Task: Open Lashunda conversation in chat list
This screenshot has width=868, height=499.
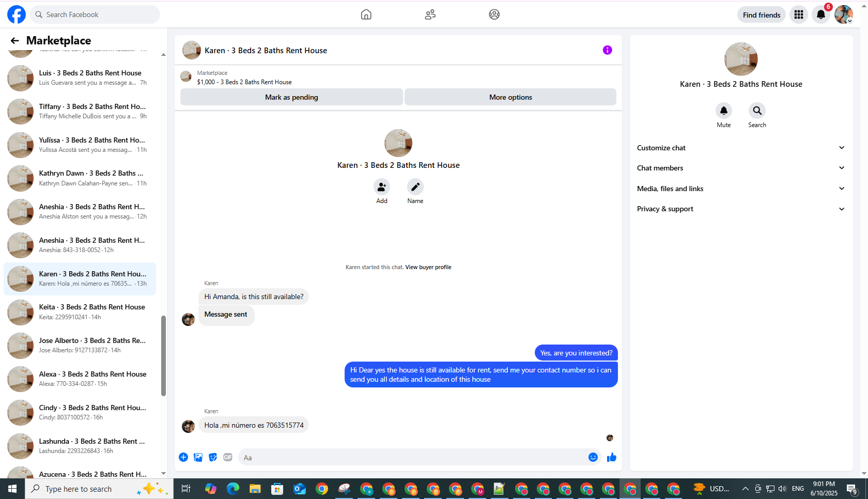Action: click(80, 446)
